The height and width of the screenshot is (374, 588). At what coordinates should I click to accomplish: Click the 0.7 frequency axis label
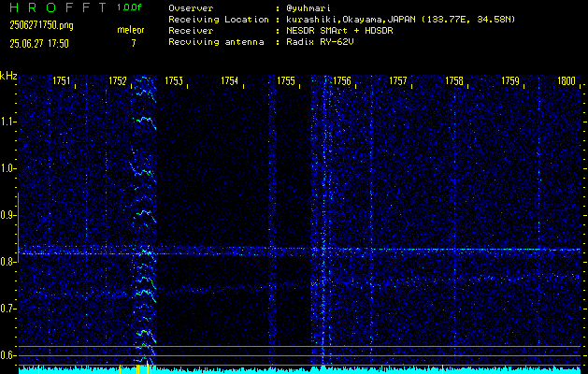click(x=7, y=309)
